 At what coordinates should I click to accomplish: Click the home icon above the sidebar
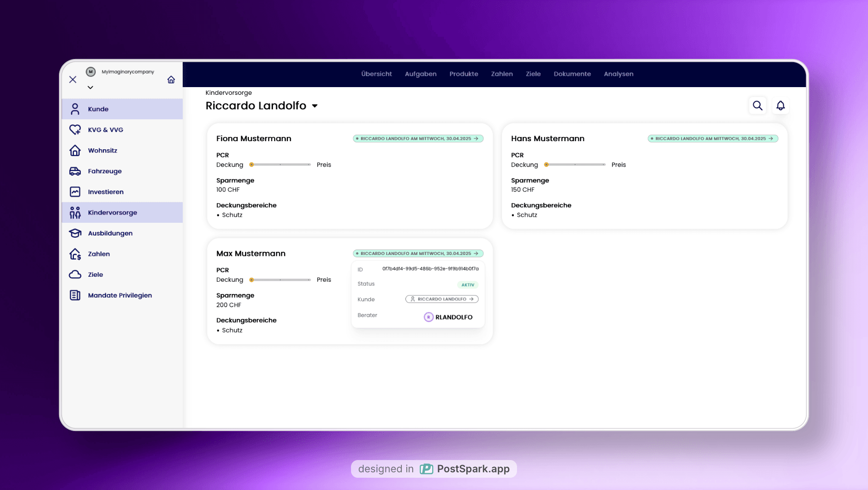(x=171, y=79)
